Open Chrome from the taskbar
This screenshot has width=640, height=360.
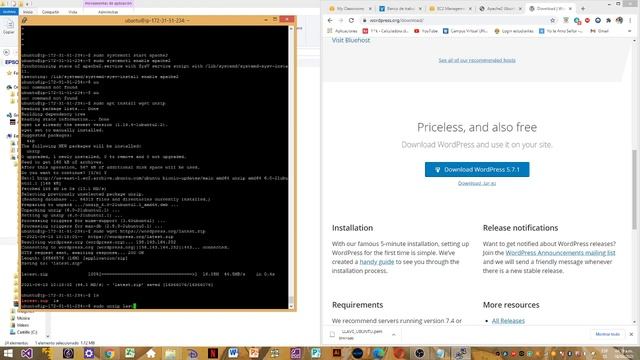pyautogui.click(x=109, y=353)
